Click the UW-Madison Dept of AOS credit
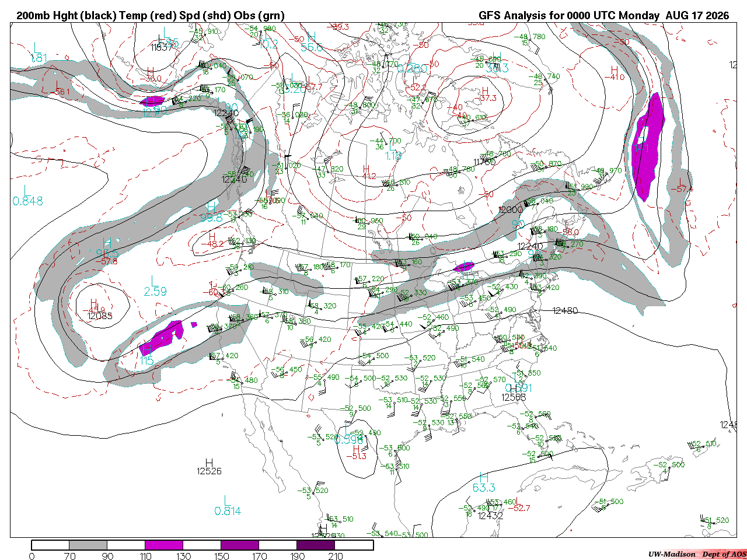This screenshot has width=747, height=560. (x=697, y=554)
